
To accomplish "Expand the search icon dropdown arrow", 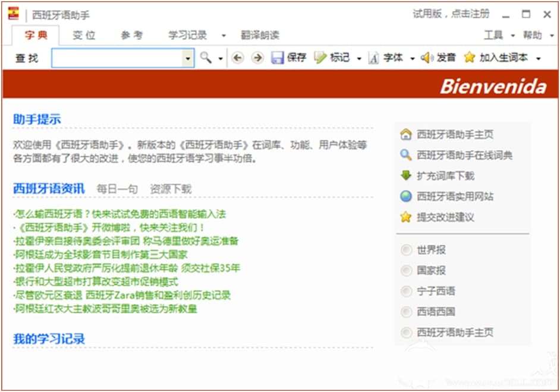I will tap(221, 58).
